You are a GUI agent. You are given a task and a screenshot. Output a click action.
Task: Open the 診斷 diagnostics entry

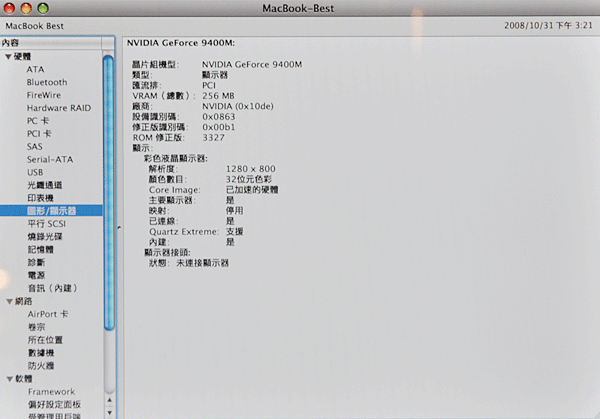[36, 262]
